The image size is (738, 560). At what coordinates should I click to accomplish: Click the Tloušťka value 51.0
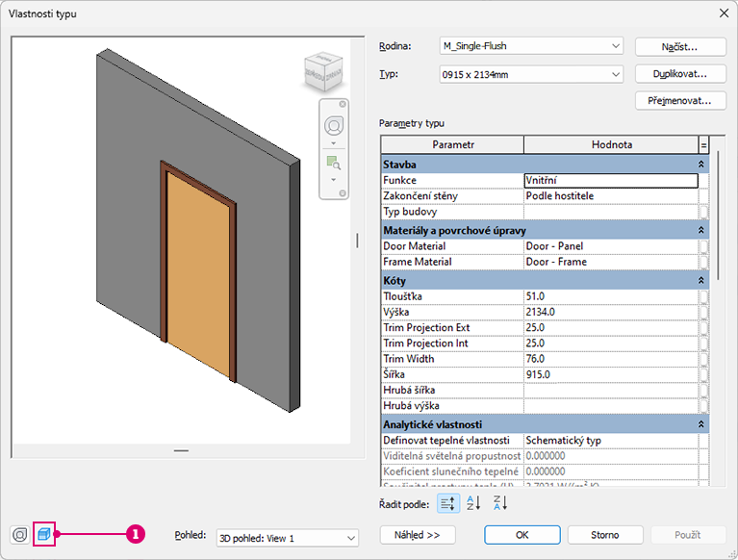point(611,296)
